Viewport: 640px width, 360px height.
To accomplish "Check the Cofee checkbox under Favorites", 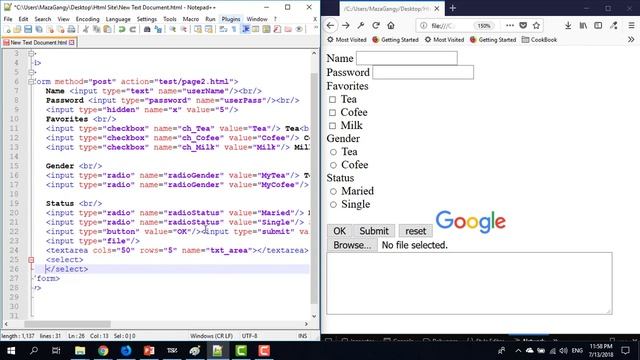I will click(x=333, y=112).
